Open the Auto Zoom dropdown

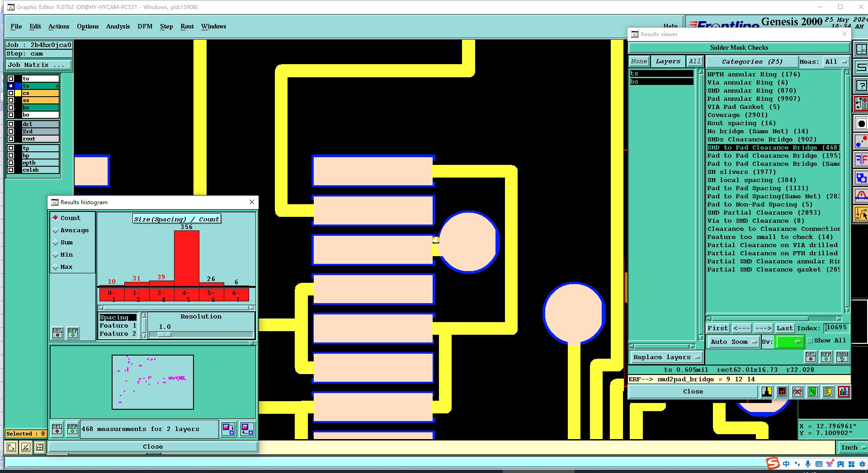pos(733,342)
